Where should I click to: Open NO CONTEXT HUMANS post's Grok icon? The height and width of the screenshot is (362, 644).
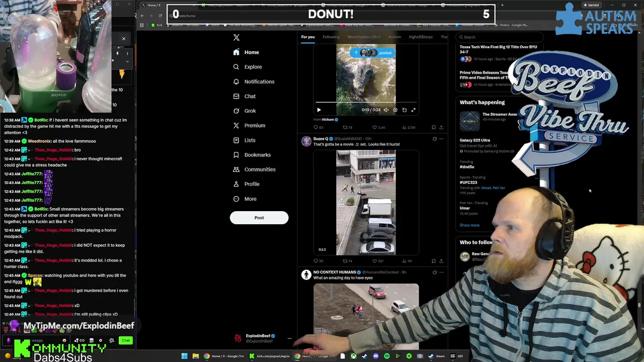pyautogui.click(x=435, y=273)
